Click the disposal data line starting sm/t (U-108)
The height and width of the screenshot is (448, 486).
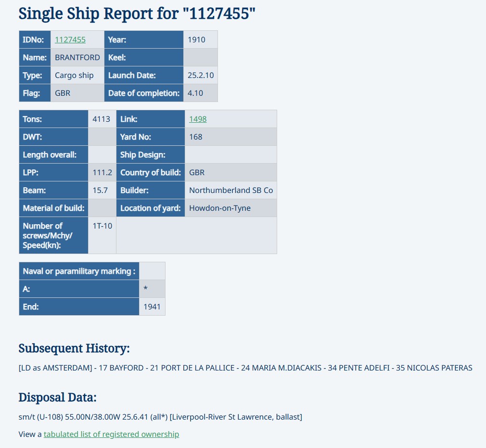coord(160,417)
